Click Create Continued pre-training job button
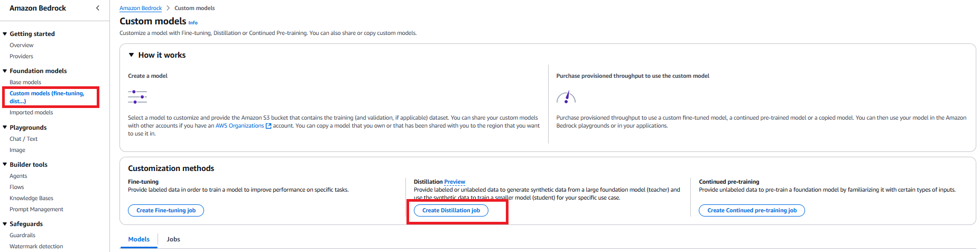980x252 pixels. click(752, 210)
